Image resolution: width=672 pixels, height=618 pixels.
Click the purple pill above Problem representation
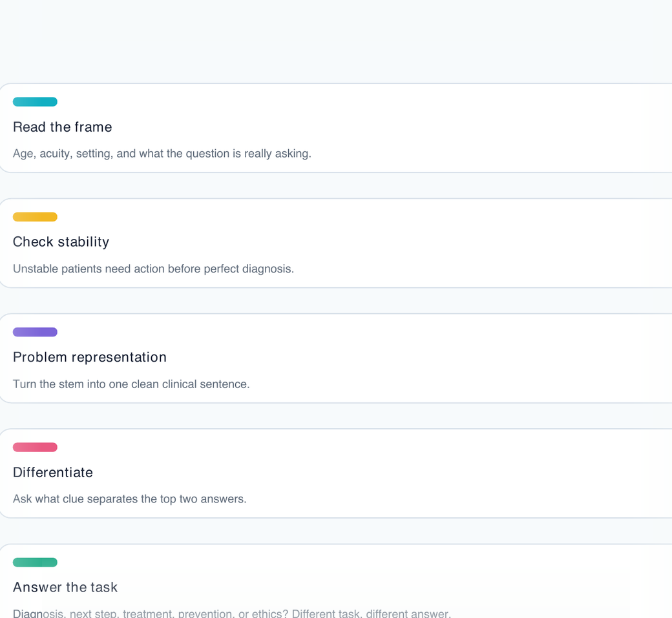click(35, 333)
